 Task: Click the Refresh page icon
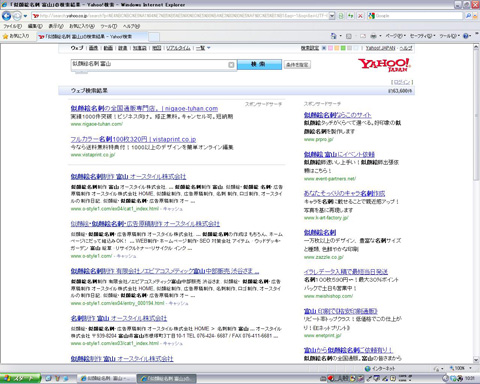[x=350, y=16]
